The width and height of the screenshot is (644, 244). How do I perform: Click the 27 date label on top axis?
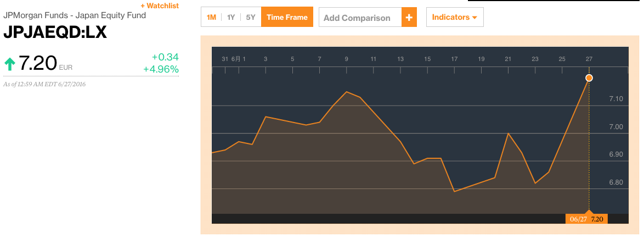(589, 59)
